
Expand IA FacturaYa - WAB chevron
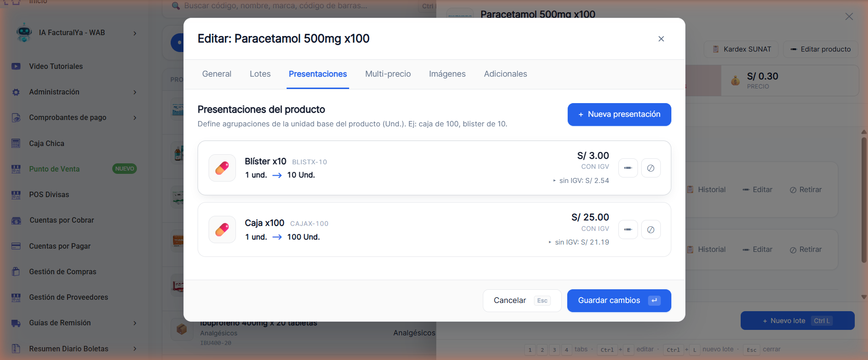pyautogui.click(x=135, y=33)
